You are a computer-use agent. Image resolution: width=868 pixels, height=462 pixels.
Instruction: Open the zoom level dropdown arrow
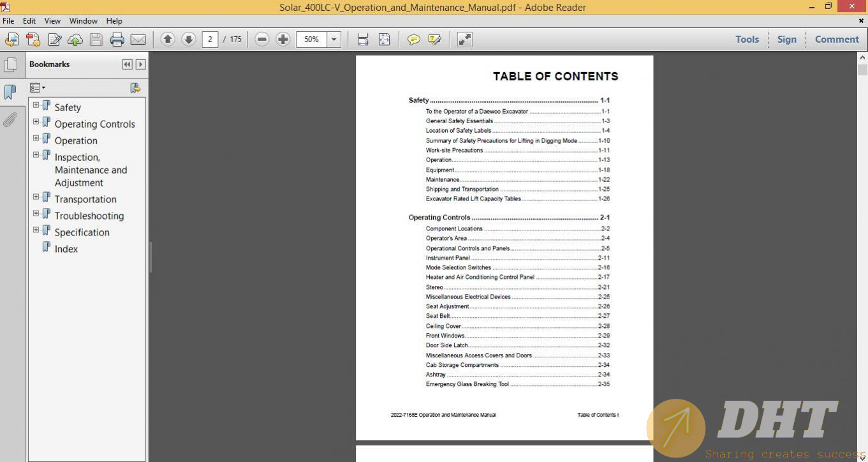pos(334,40)
